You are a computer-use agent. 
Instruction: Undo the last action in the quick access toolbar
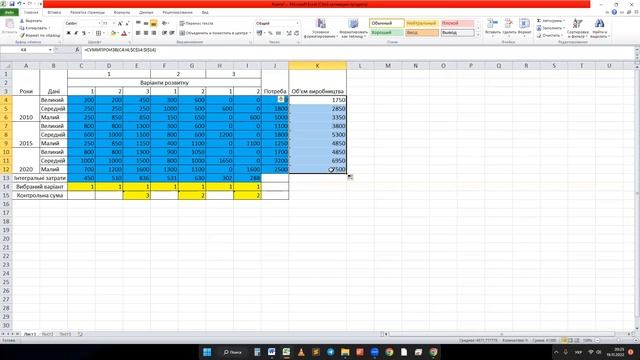click(19, 4)
